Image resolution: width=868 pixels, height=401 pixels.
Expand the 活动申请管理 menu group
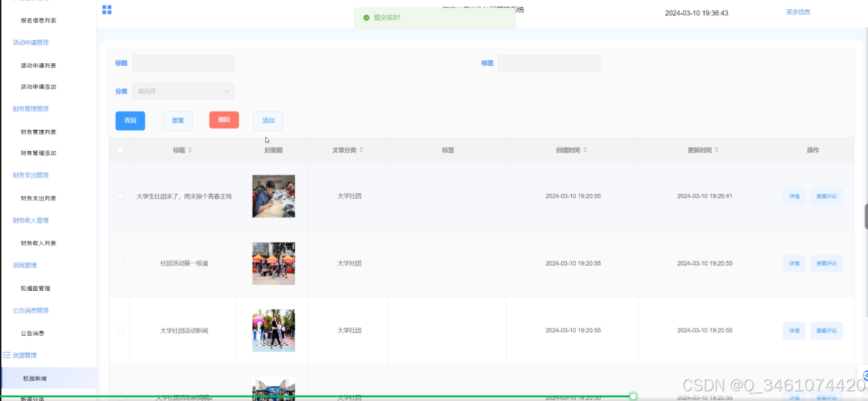[x=30, y=43]
